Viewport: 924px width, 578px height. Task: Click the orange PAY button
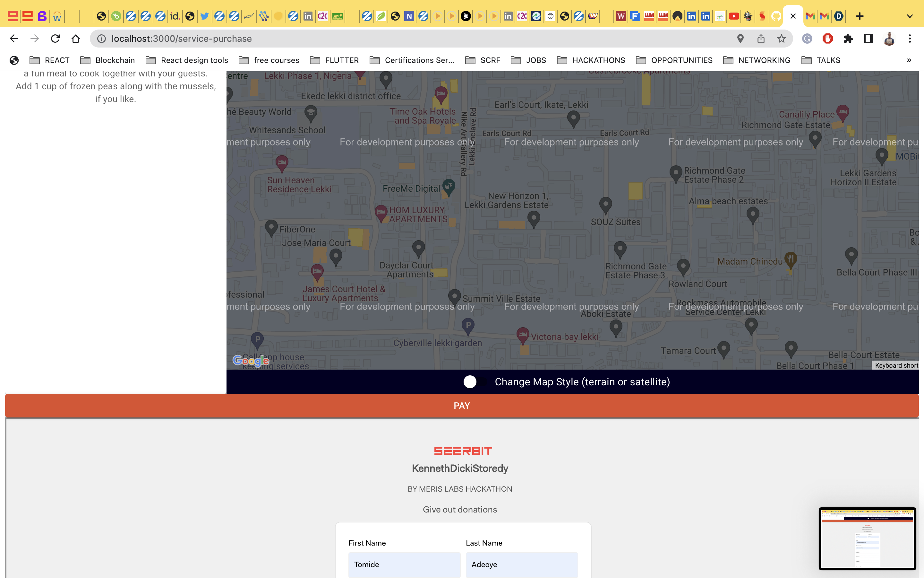[x=462, y=406]
